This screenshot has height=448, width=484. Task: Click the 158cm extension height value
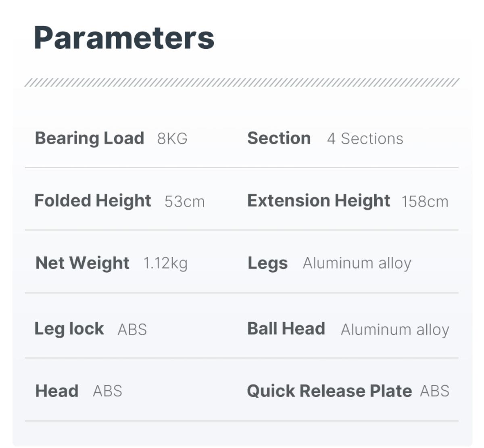[x=425, y=202]
